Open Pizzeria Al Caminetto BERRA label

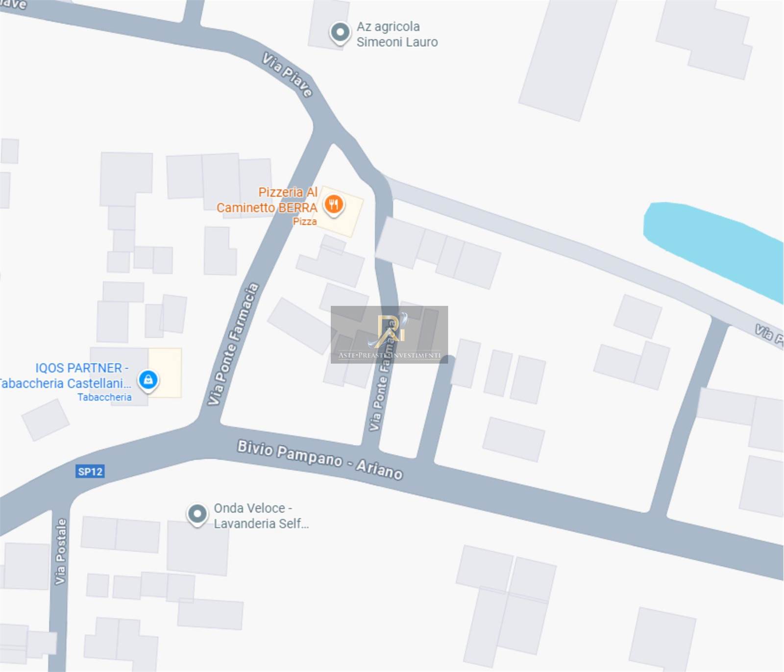[267, 200]
